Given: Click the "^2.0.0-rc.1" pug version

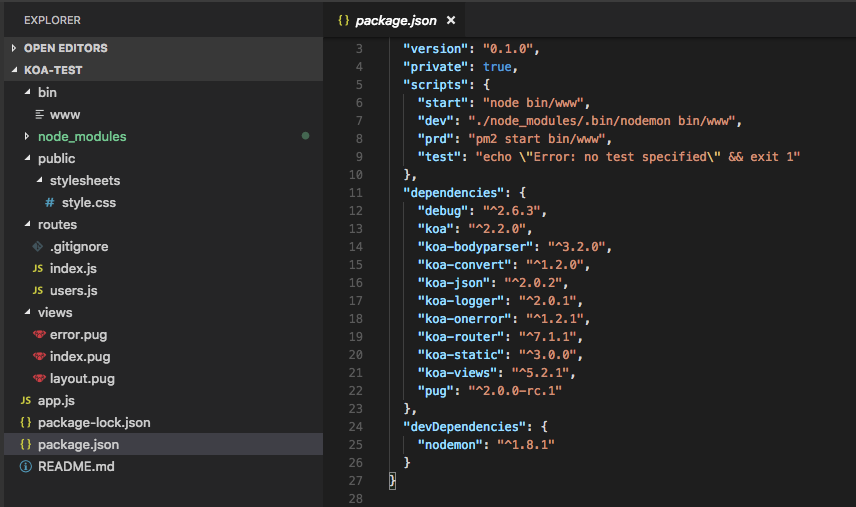Looking at the screenshot, I should (x=515, y=391).
